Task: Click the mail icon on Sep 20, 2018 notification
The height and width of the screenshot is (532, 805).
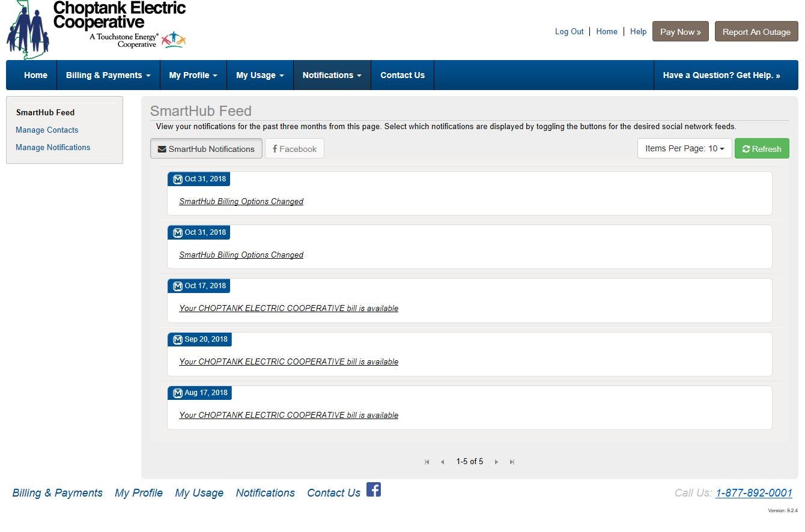Action: tap(178, 339)
